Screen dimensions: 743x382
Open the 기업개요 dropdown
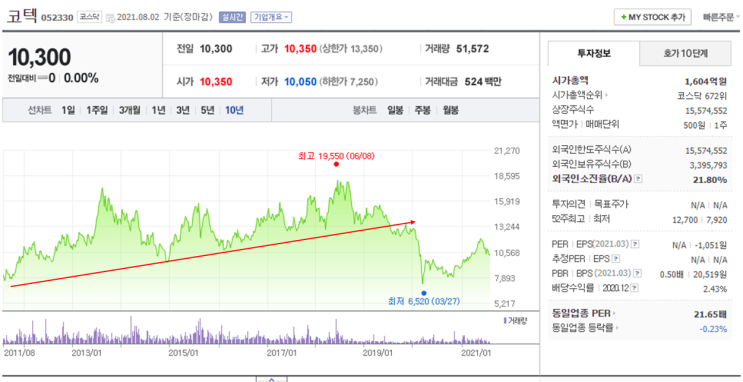pyautogui.click(x=271, y=18)
